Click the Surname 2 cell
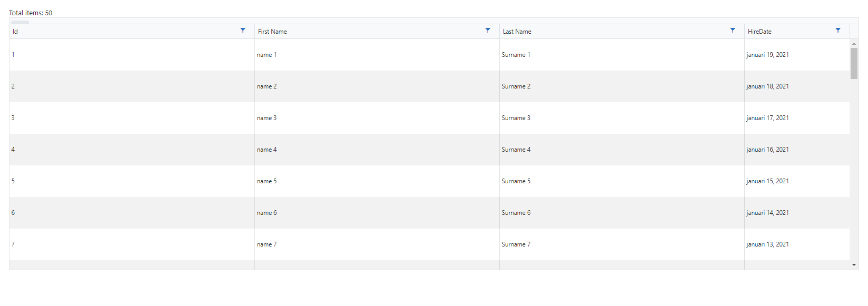Screen dimensions: 868x306 [516, 86]
